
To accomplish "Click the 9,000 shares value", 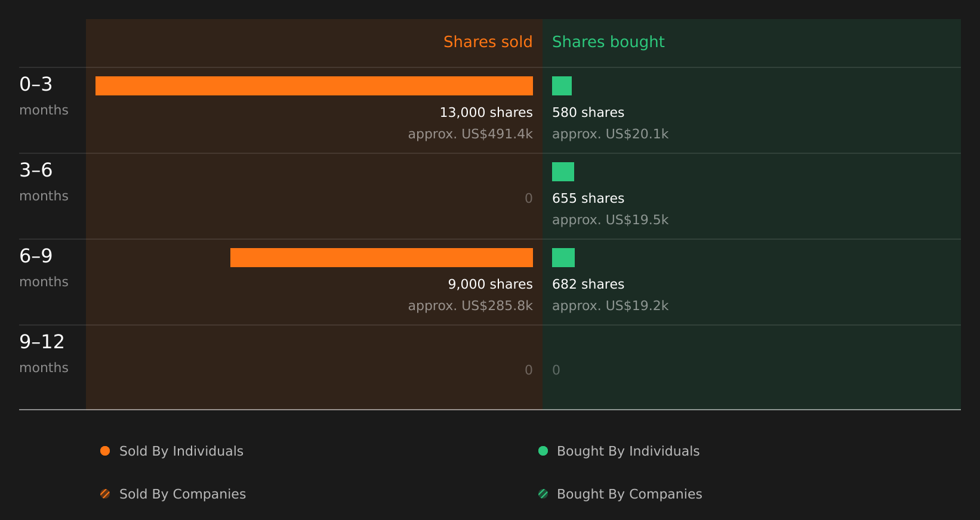I will (x=490, y=284).
